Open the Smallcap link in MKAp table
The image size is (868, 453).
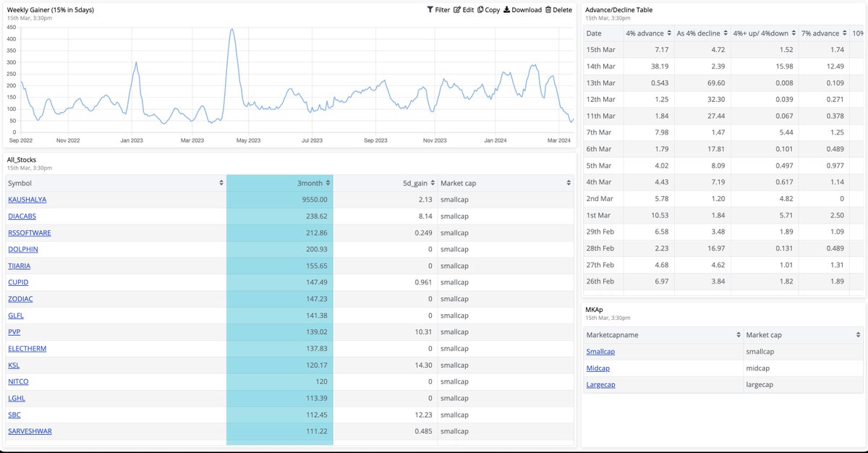click(x=601, y=351)
